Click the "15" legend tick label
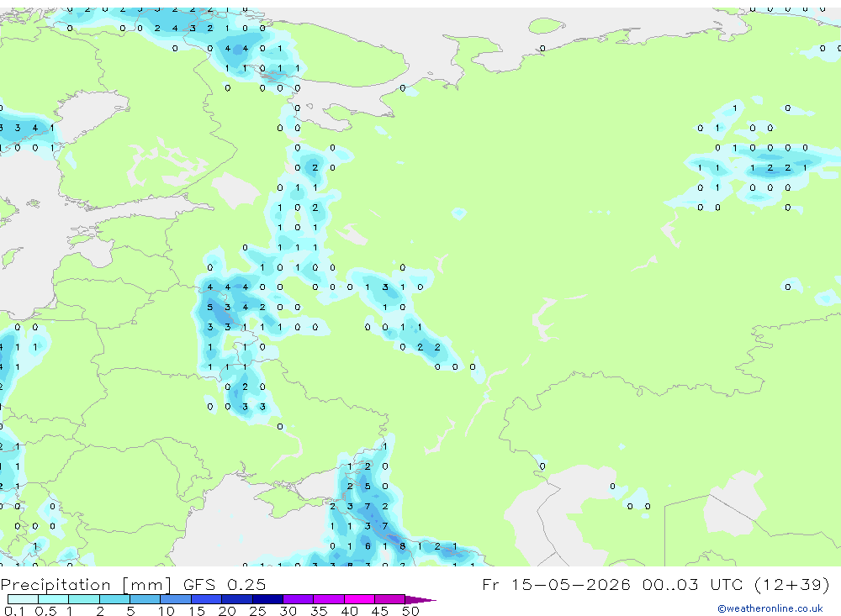The image size is (841, 616). pos(197,611)
